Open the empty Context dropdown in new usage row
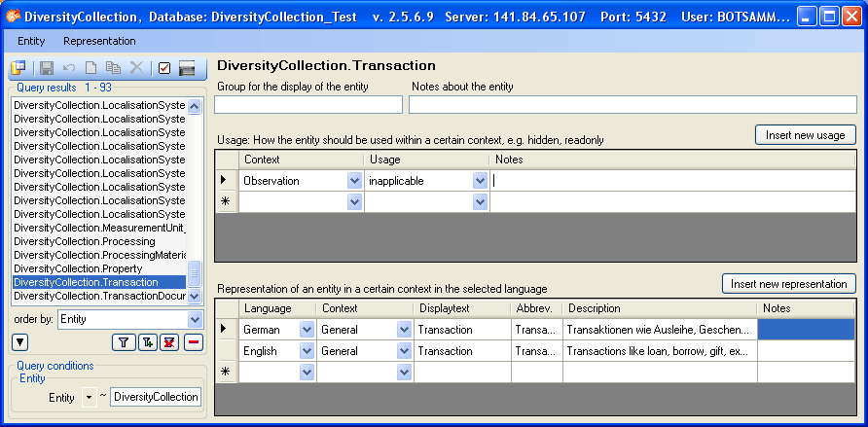868x427 pixels. (355, 202)
